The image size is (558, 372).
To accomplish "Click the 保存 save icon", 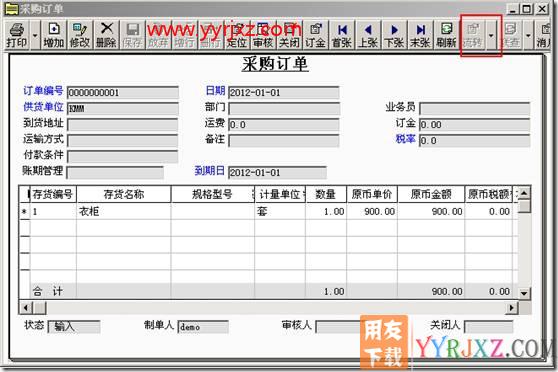I will tap(132, 35).
